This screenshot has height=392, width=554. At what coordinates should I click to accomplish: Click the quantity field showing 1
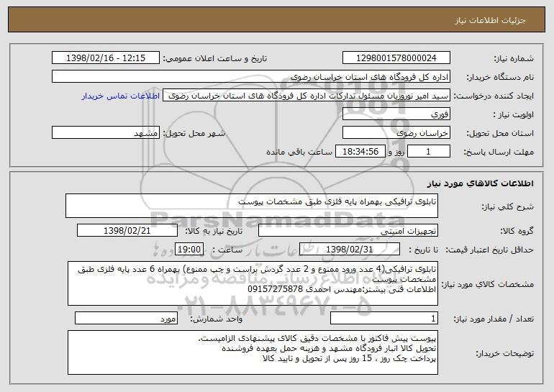pos(384,318)
